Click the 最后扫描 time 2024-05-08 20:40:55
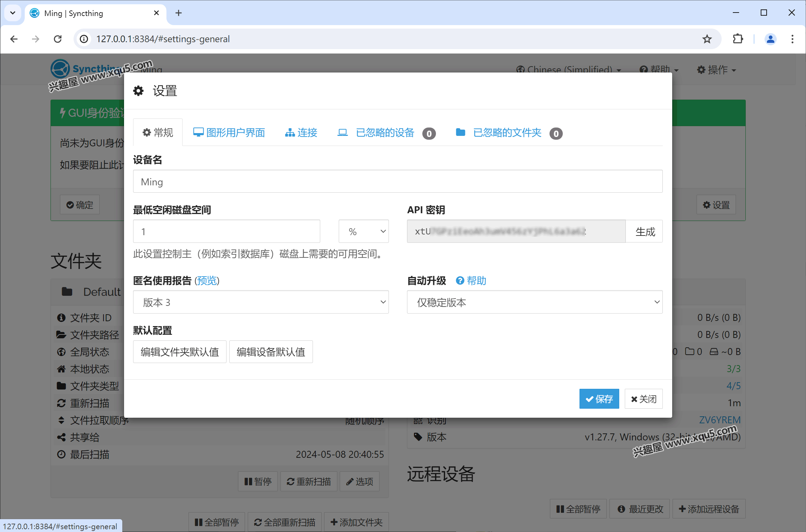The image size is (806, 532). point(340,454)
